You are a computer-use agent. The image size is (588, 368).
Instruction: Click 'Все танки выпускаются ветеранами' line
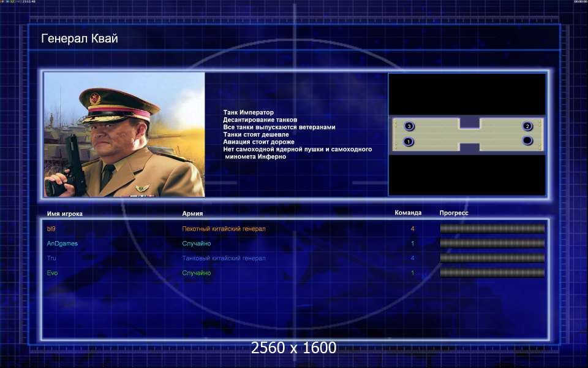279,127
